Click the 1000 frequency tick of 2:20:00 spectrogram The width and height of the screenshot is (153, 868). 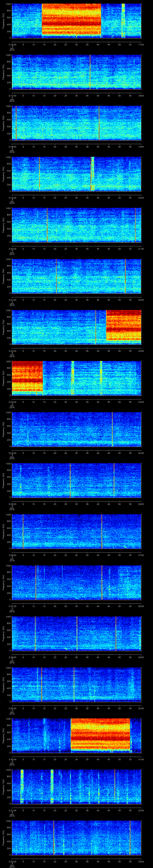[x=8, y=209]
